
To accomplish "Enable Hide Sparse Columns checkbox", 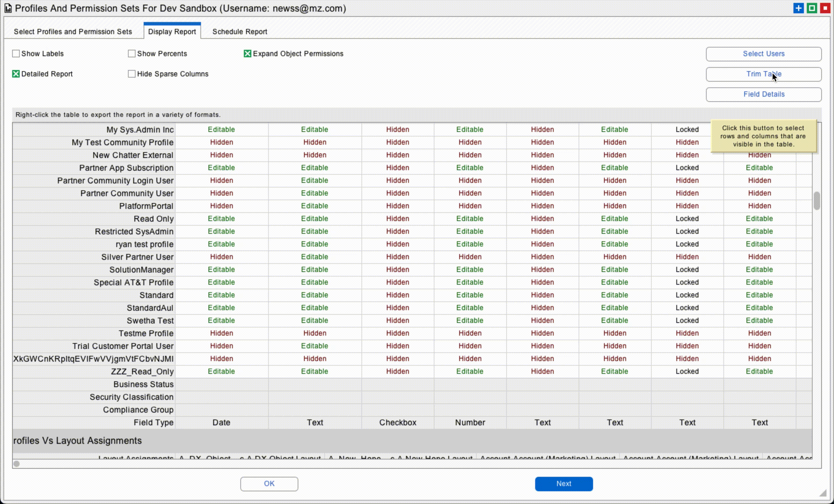I will coord(132,74).
